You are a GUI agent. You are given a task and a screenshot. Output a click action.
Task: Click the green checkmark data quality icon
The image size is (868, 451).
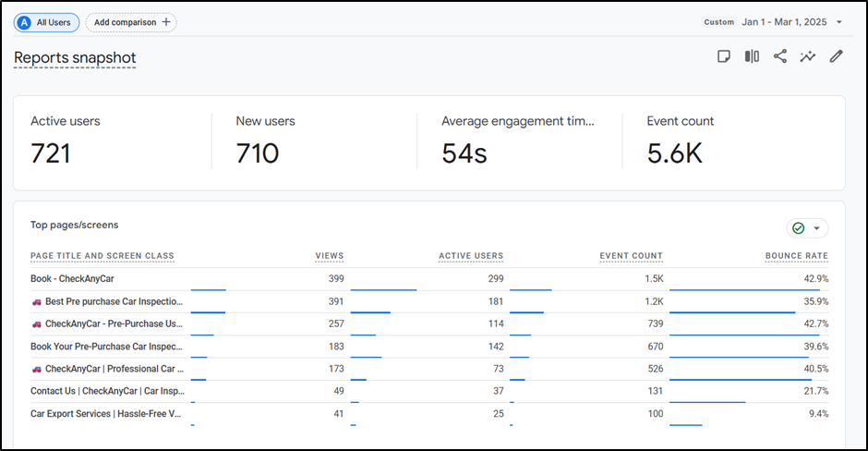pos(799,228)
